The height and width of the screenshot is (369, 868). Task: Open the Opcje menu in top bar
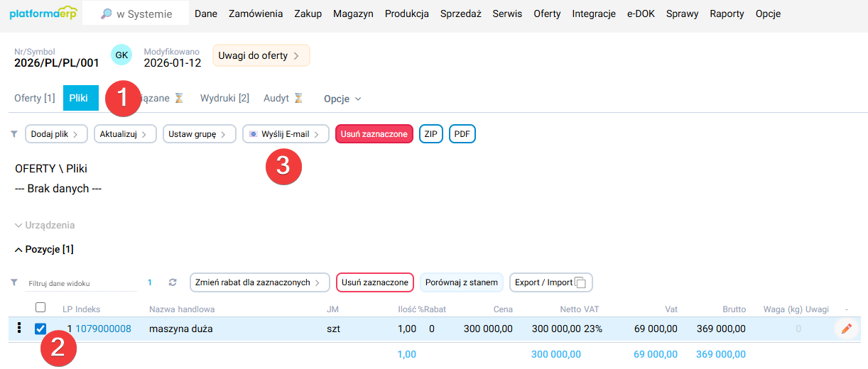769,13
